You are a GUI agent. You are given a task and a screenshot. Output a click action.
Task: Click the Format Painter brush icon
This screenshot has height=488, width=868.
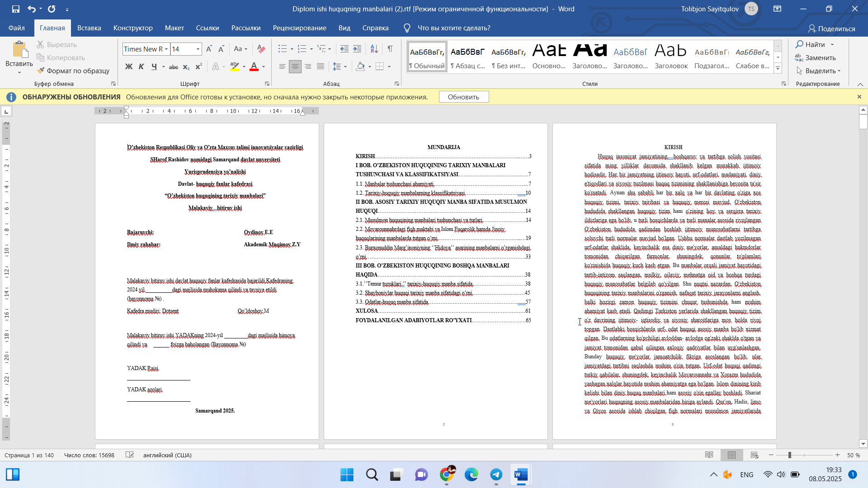pyautogui.click(x=41, y=70)
